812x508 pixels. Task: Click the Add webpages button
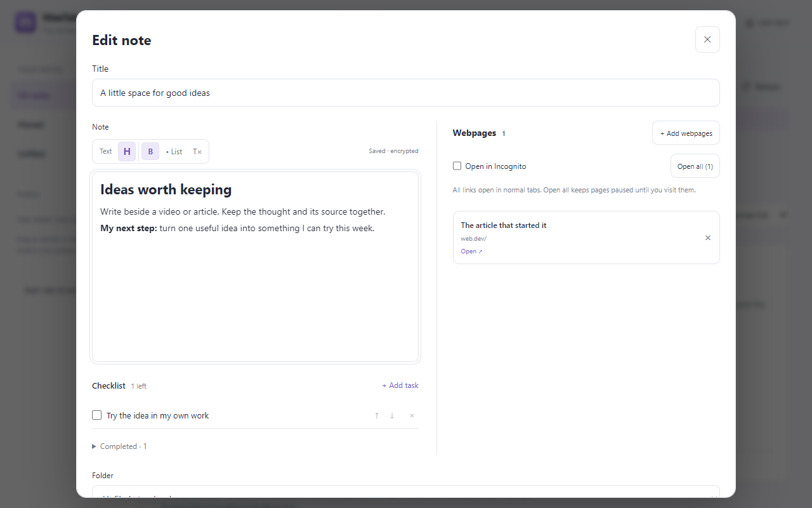686,133
